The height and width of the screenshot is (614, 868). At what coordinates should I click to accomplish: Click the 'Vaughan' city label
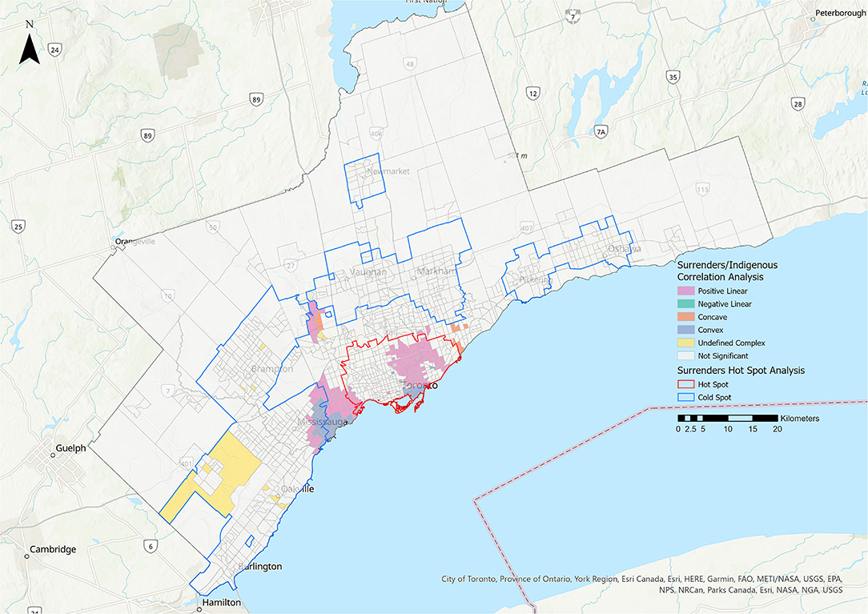[x=368, y=272]
